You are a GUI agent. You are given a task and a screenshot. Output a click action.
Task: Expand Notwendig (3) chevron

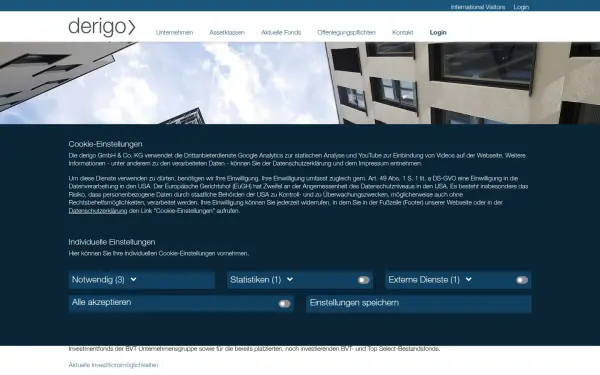point(133,279)
